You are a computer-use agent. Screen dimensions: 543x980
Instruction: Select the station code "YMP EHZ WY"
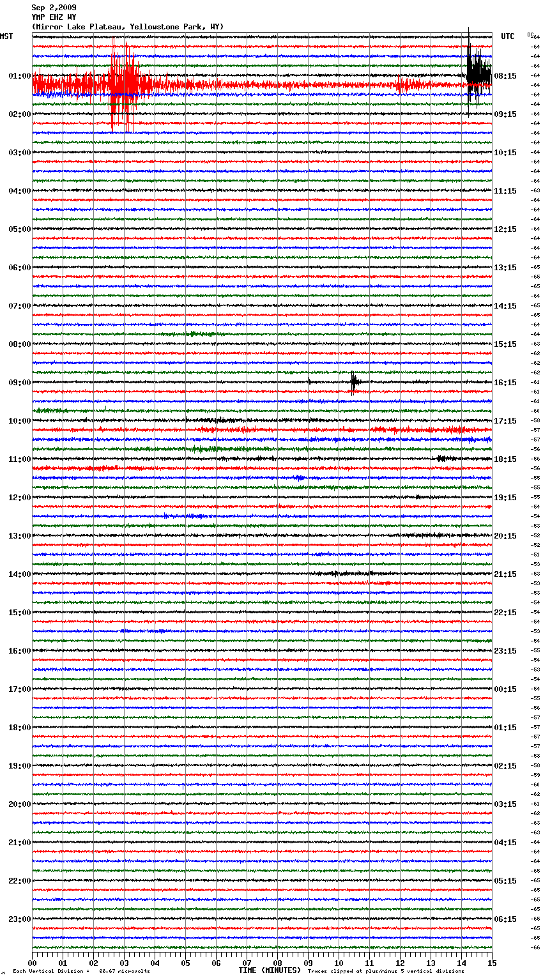click(54, 17)
